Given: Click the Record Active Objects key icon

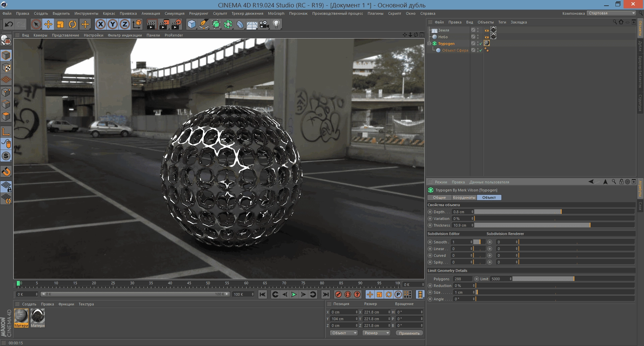Looking at the screenshot, I should (x=338, y=294).
